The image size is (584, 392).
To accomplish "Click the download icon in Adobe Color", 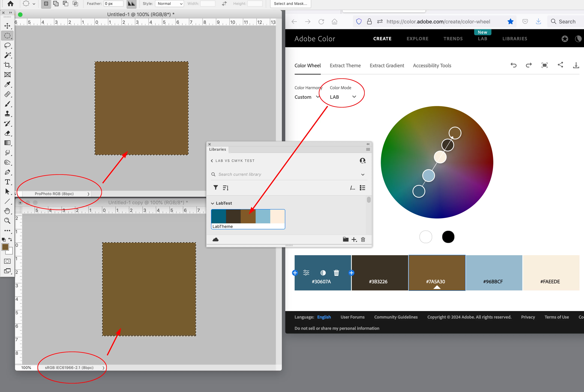I will point(576,65).
